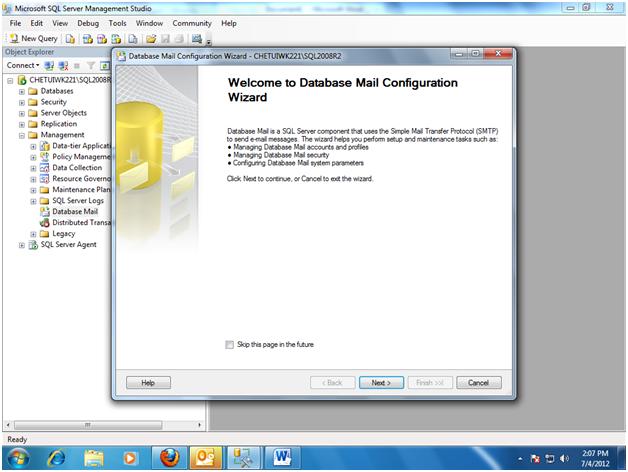Image resolution: width=628 pixels, height=472 pixels.
Task: Open Outlook from the taskbar
Action: tap(206, 458)
